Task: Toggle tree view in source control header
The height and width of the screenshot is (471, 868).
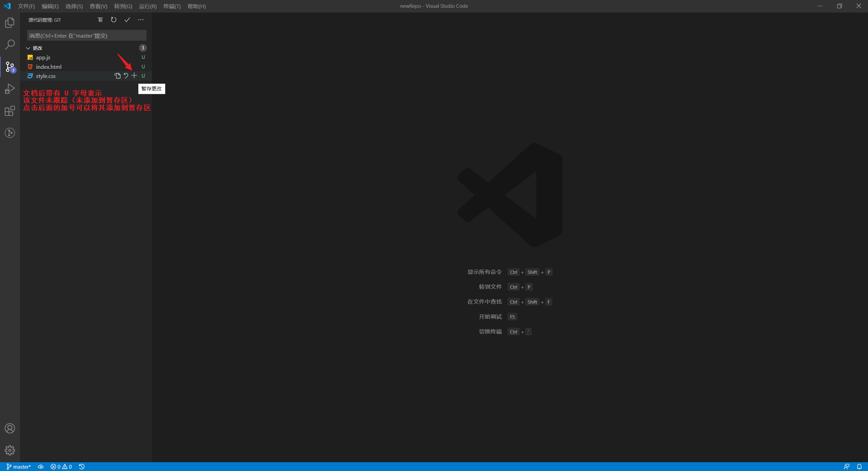Action: (100, 20)
